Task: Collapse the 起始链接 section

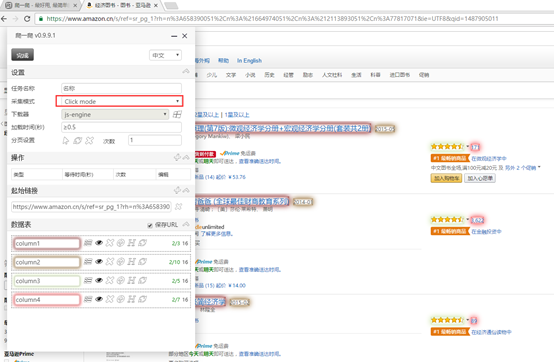Action: tap(186, 190)
